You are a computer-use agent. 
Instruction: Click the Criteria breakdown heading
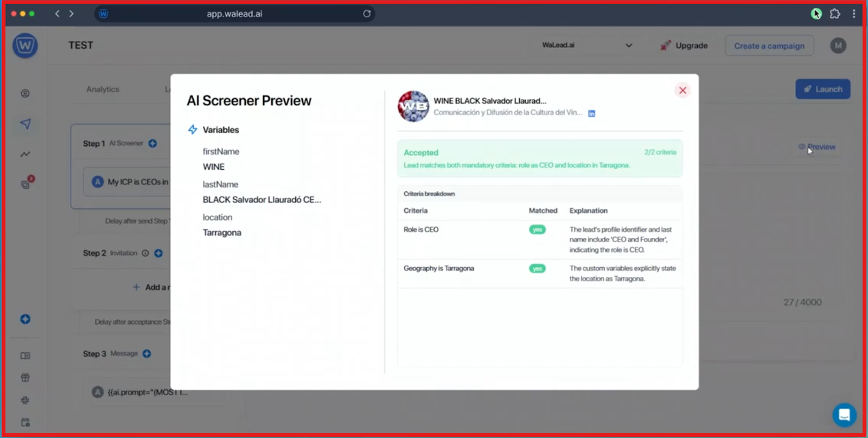pyautogui.click(x=429, y=194)
